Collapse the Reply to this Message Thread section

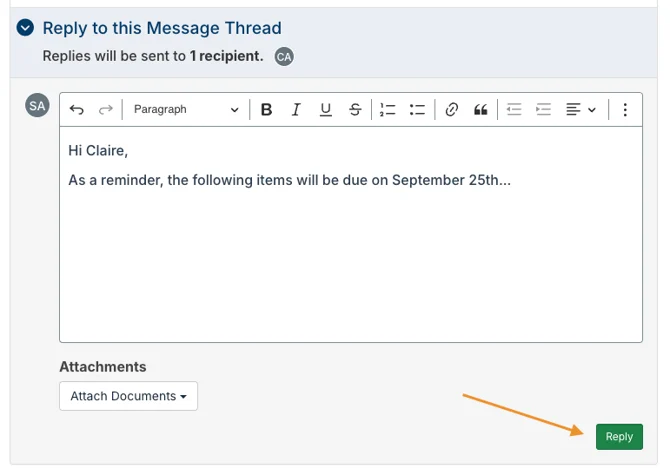click(25, 28)
